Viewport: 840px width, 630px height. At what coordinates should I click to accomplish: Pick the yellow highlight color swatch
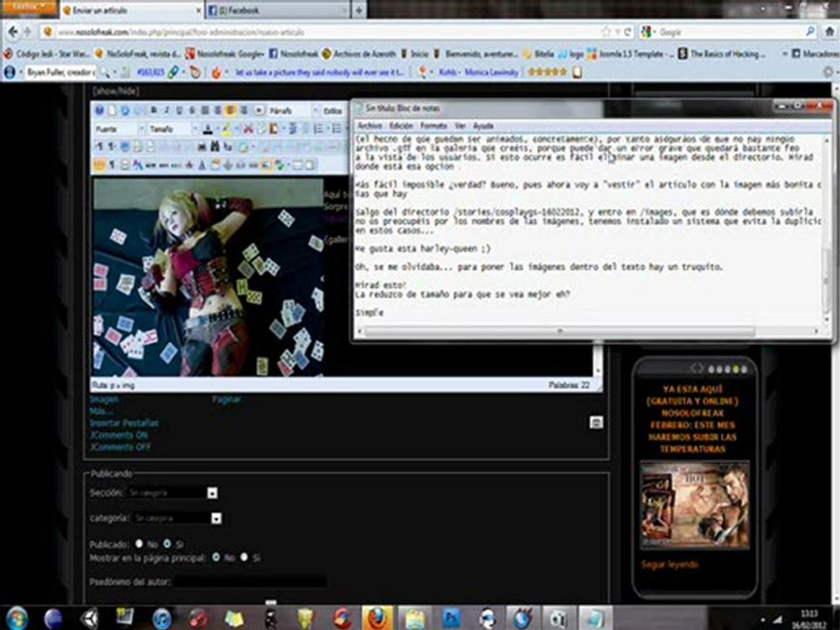pos(227,129)
